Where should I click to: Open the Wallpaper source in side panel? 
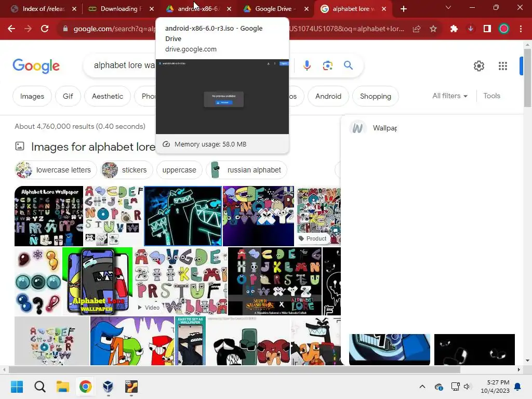click(x=373, y=128)
